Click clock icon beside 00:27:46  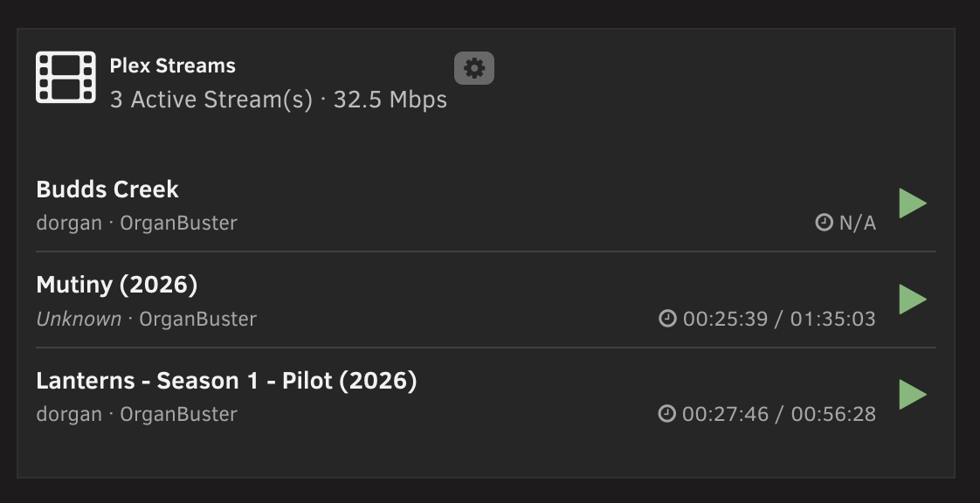tap(667, 414)
